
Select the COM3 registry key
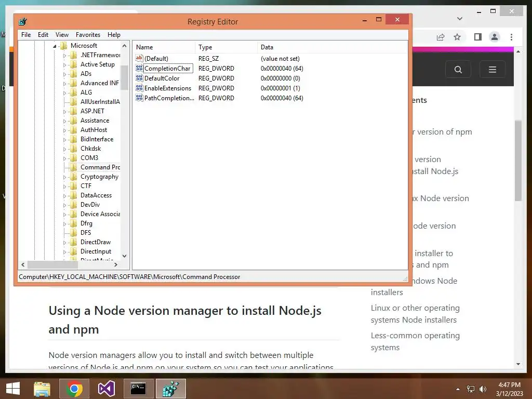(89, 158)
